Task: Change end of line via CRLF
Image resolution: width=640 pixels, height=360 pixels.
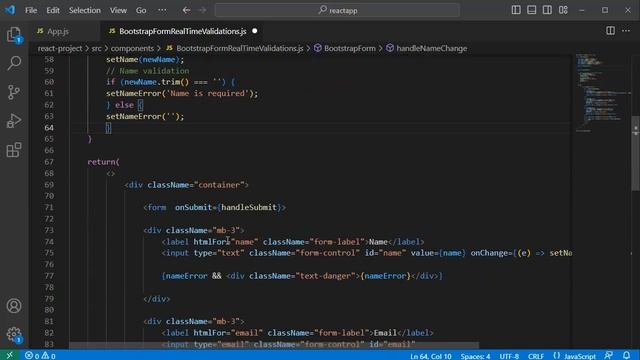Action: [536, 356]
